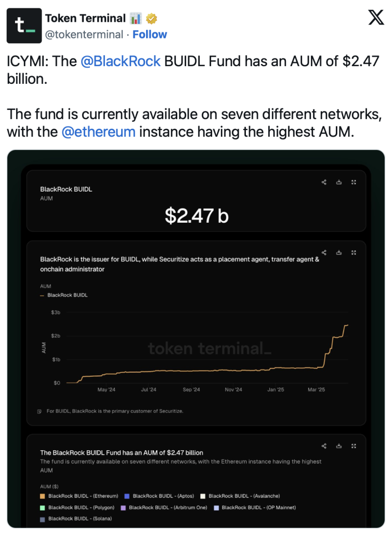Viewport: 392px width, 533px height.
Task: Download the BlackRock BUIDL AUM card
Action: (339, 182)
